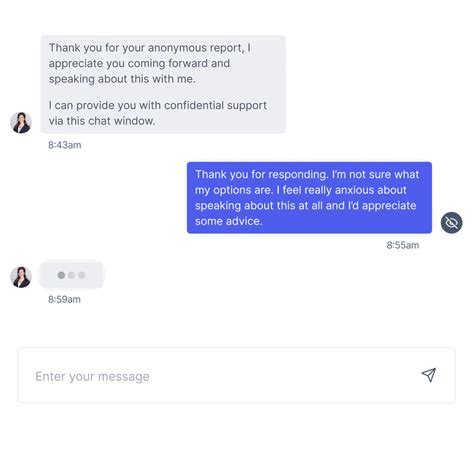Click the 8:59am timestamp

[64, 299]
